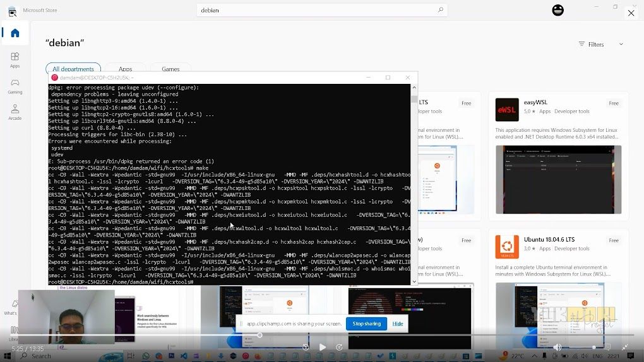Open the user profile avatar in Microsoft Store

[x=558, y=10]
